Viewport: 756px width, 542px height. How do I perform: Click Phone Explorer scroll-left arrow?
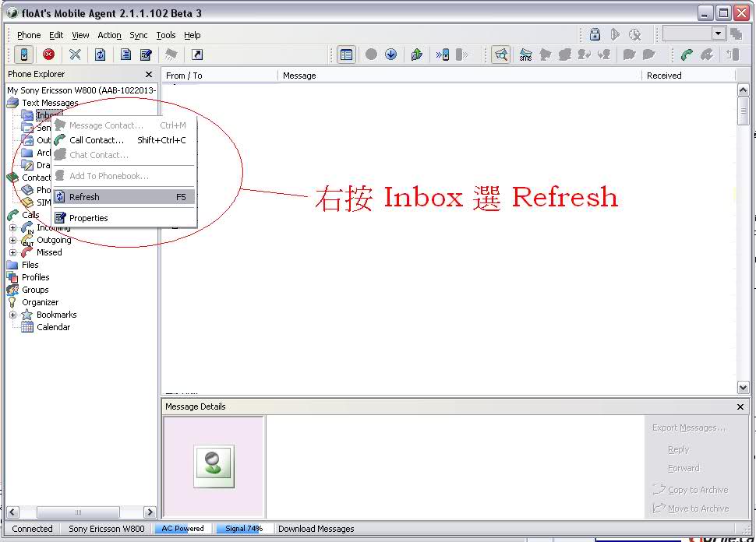tap(13, 512)
